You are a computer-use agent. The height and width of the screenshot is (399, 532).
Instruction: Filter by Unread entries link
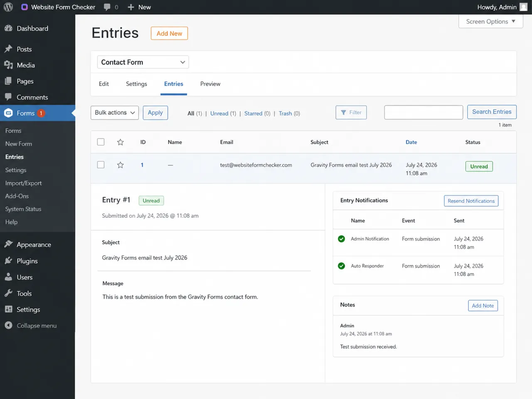pos(219,113)
